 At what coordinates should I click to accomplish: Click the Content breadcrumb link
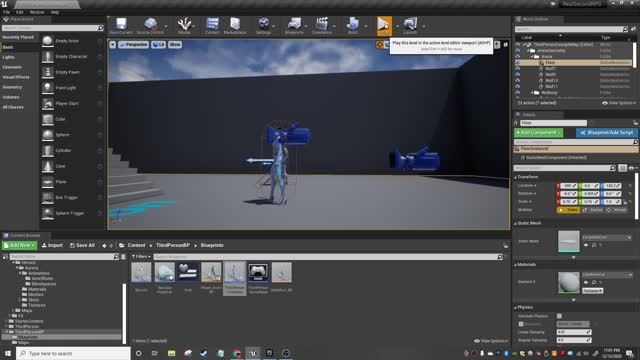136,245
